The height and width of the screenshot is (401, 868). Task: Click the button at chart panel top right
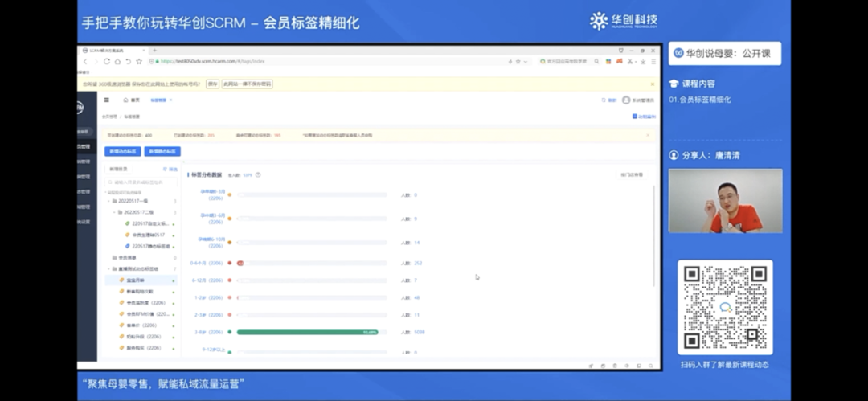click(632, 175)
